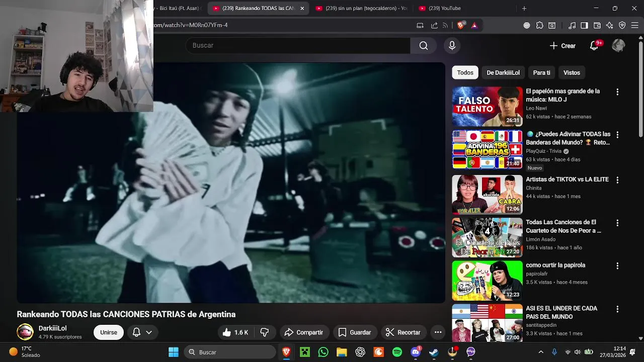This screenshot has width=644, height=362.
Task: Click the YouTube search magnifier button
Action: click(424, 46)
